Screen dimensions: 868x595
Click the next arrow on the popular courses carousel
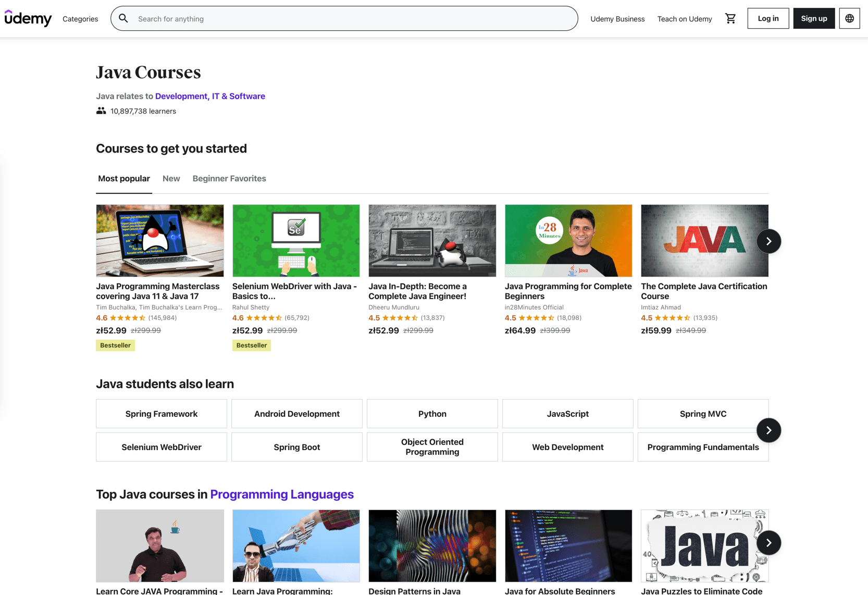[768, 241]
